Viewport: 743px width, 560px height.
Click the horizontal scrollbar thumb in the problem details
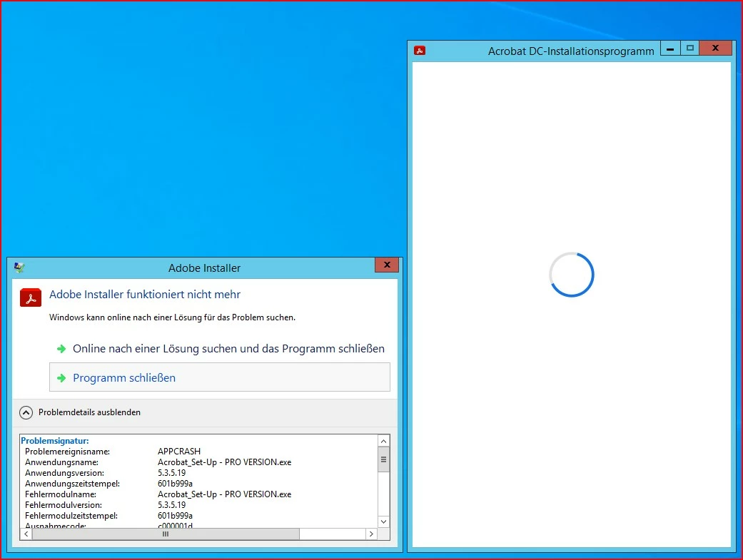(166, 534)
